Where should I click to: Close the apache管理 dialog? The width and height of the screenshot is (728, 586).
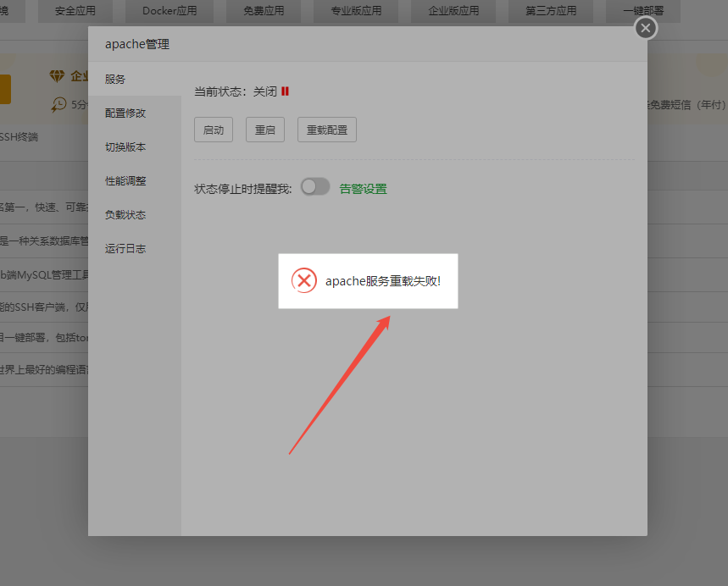click(645, 28)
